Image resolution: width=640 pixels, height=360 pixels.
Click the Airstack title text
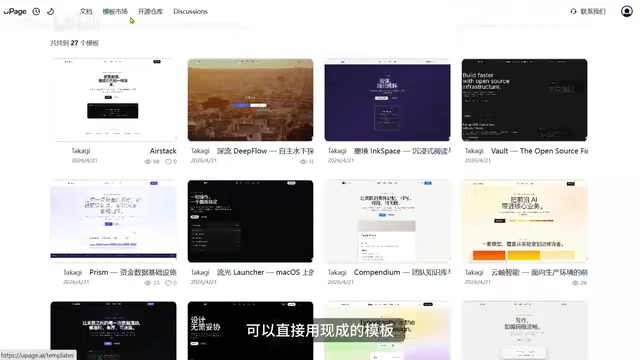pos(163,151)
